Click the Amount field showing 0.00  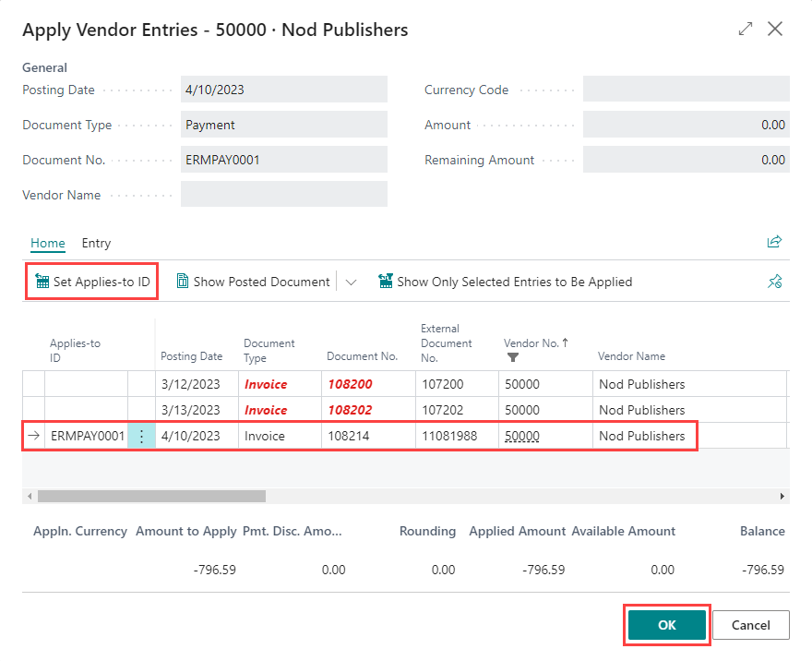click(x=687, y=125)
